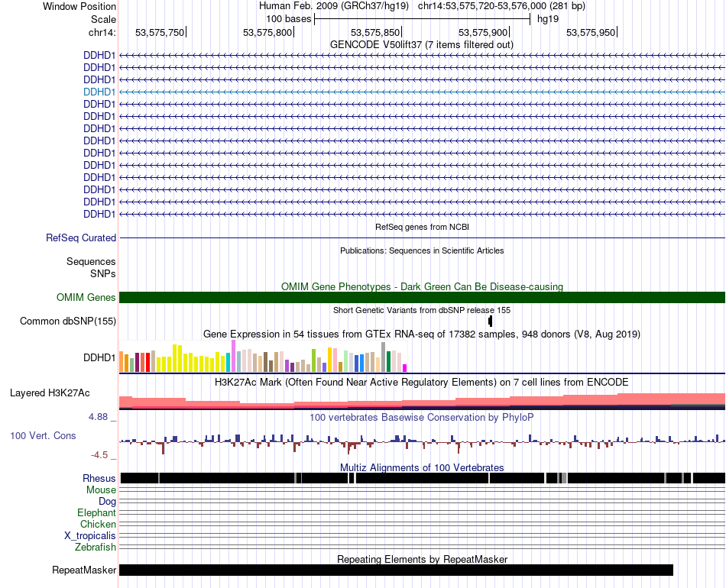Click the Layered H3K27Ac label
Screen dimensions: 726x588
(x=50, y=393)
